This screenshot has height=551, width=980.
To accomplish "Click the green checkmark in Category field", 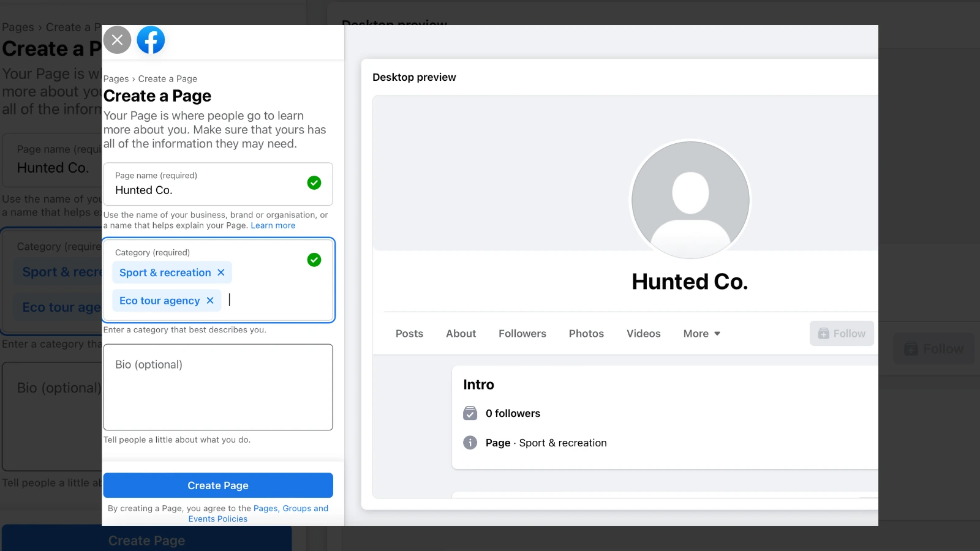I will point(314,260).
